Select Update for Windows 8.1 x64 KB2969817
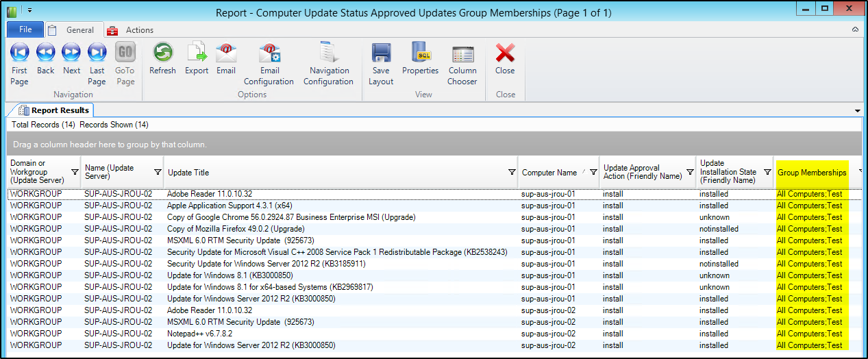The height and width of the screenshot is (359, 868). 434,287
